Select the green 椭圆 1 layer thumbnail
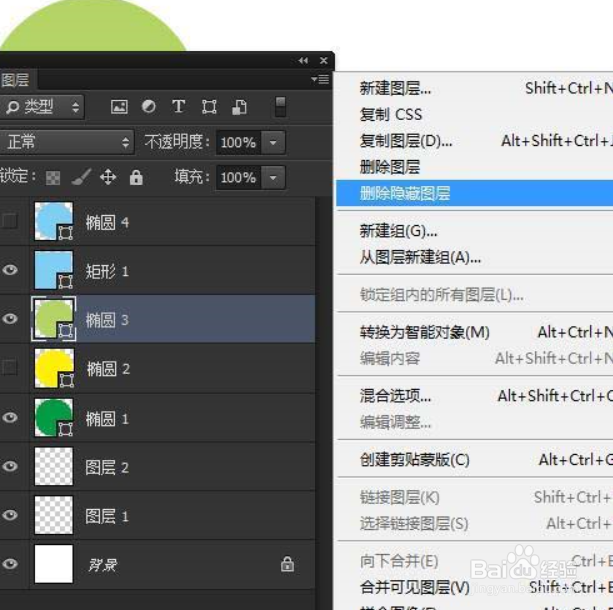The image size is (613, 610). tap(54, 418)
